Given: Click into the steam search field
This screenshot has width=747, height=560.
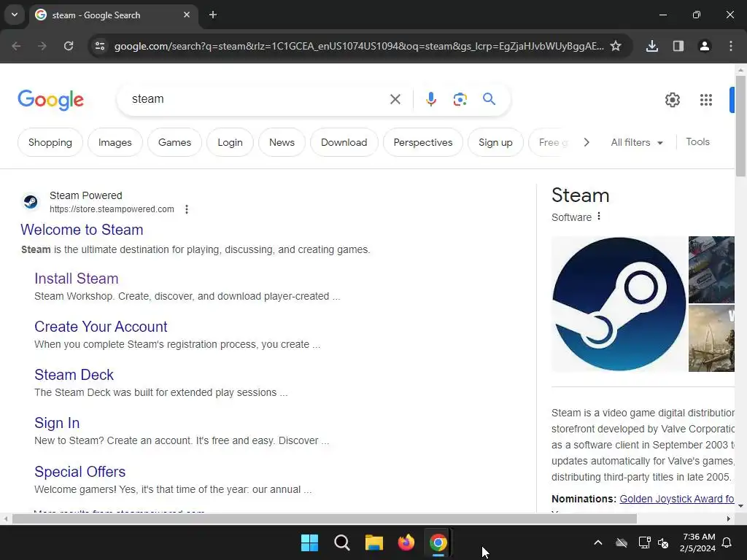Looking at the screenshot, I should (258, 99).
